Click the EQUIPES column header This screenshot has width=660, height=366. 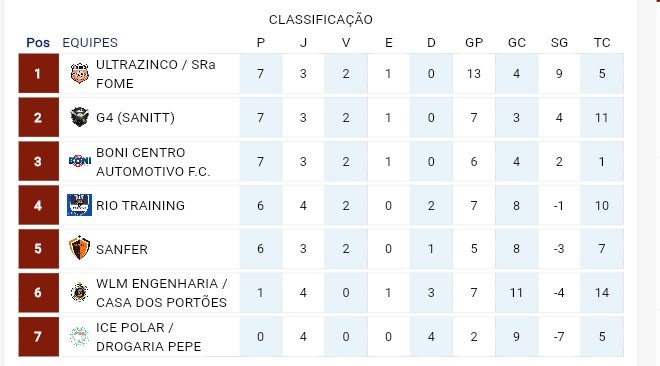click(x=90, y=42)
